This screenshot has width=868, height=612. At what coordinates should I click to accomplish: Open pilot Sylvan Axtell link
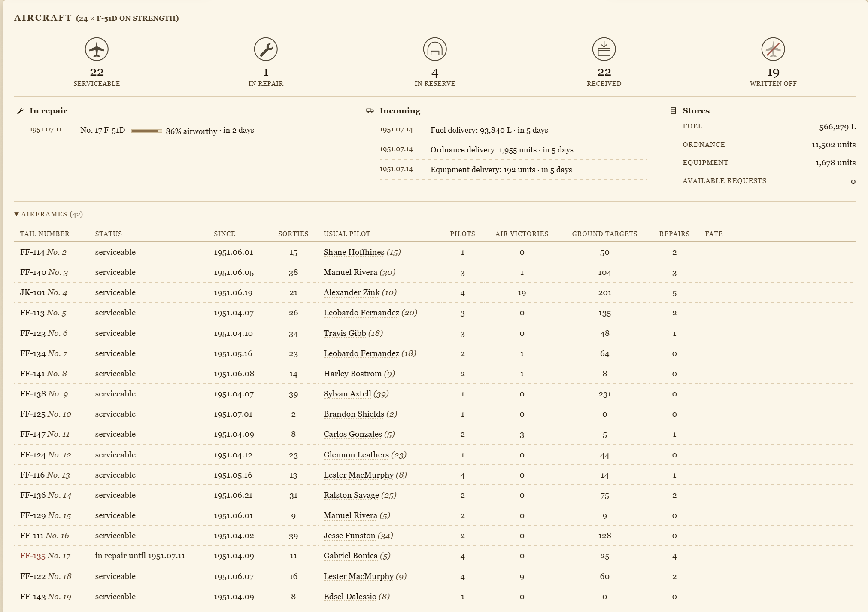(347, 394)
